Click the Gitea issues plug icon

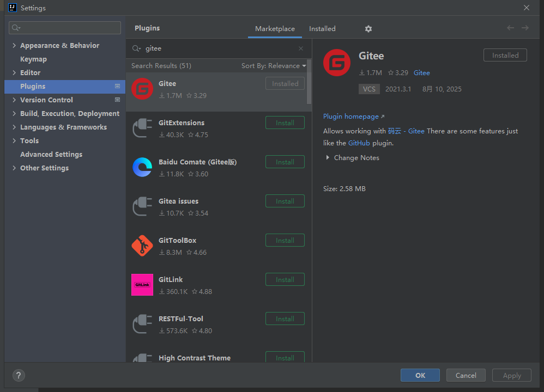(x=142, y=206)
